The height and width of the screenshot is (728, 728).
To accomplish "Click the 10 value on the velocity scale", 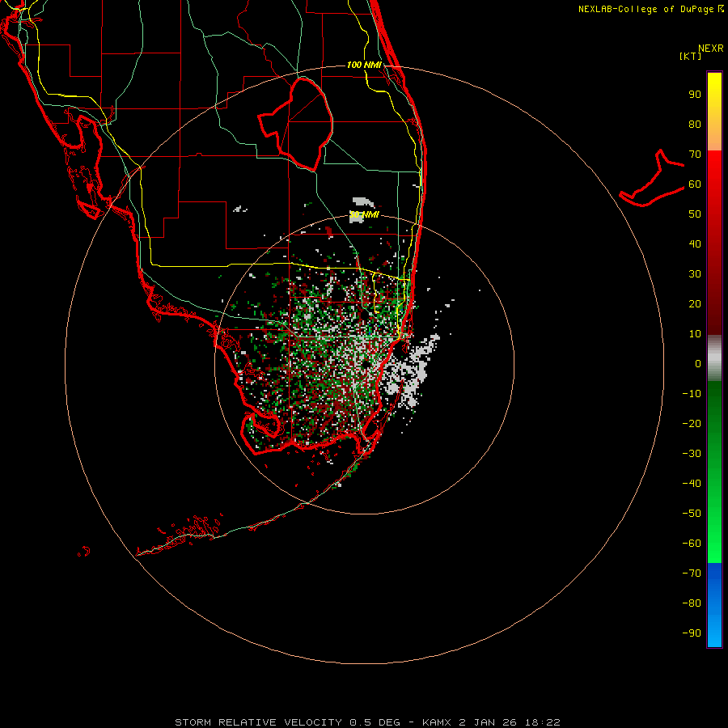I will click(x=695, y=334).
